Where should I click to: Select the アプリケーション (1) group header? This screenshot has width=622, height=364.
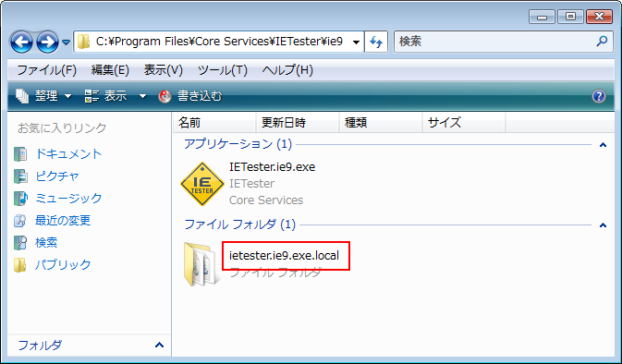click(238, 144)
